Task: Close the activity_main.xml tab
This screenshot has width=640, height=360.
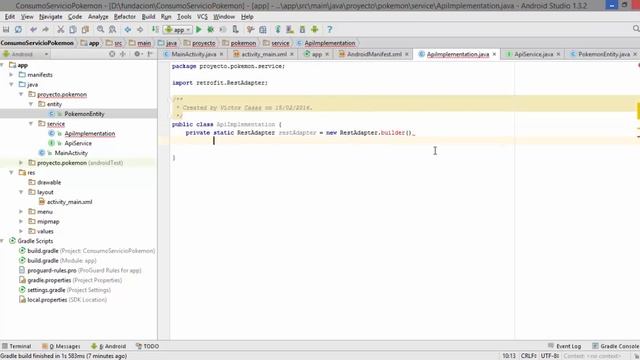Action: 292,54
